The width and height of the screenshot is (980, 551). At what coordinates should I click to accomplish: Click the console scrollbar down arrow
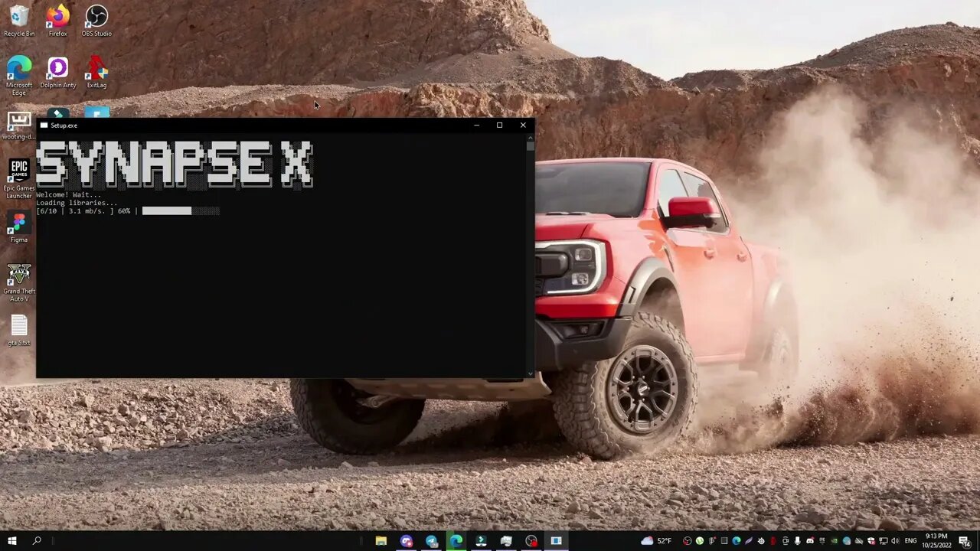pos(530,373)
